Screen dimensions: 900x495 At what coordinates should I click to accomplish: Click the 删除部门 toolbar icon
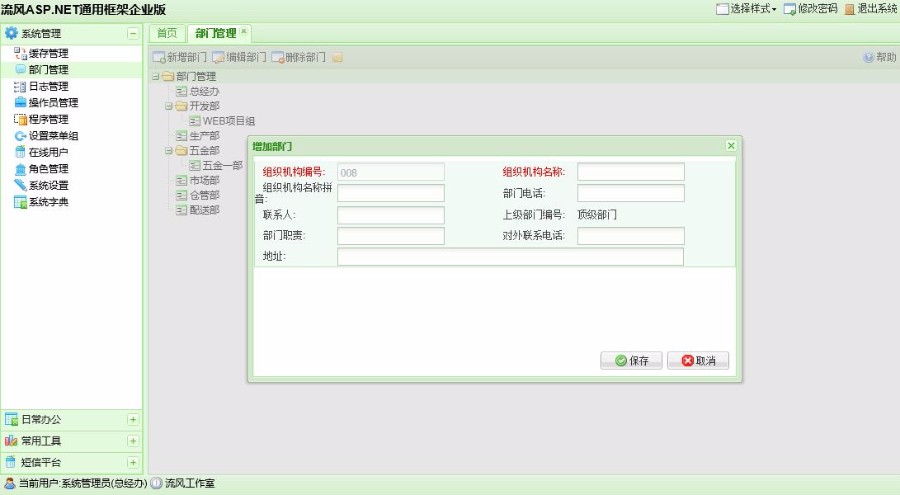tap(278, 57)
